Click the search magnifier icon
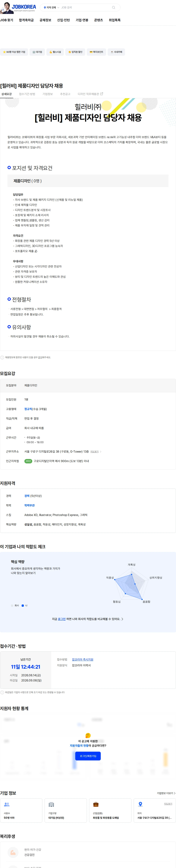This screenshot has height=868, width=176. click(114, 7)
